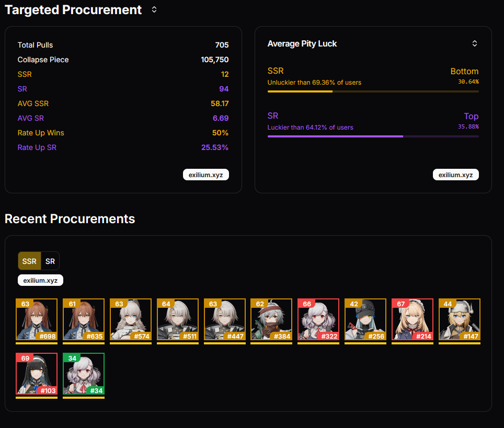Open green-bordered portrait for pull #34
This screenshot has width=504, height=428.
click(x=84, y=373)
